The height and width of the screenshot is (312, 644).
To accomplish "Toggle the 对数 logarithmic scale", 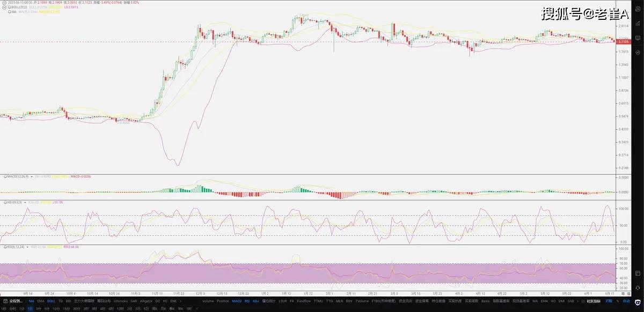I will (x=609, y=301).
